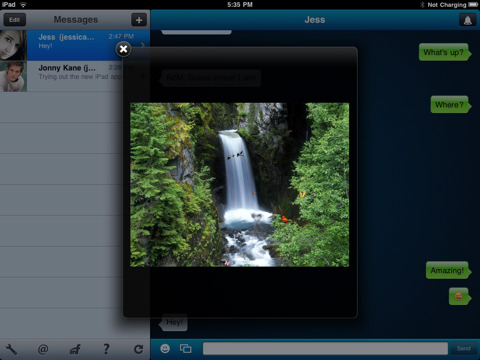
Task: Refresh the messages list
Action: pos(138,349)
